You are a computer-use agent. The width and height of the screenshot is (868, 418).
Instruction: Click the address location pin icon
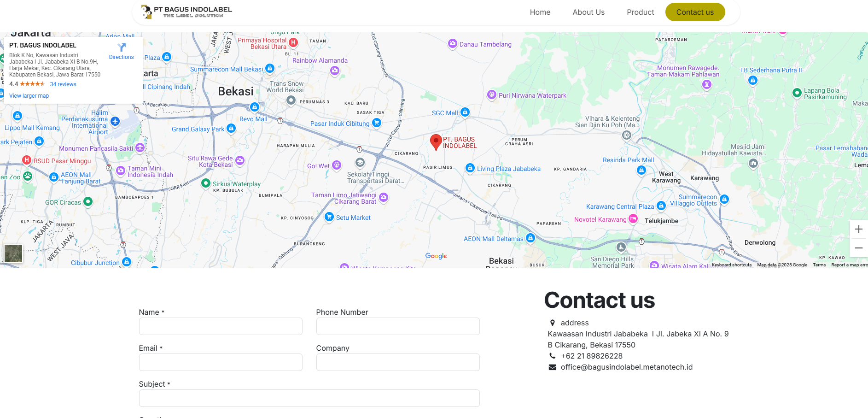tap(553, 323)
